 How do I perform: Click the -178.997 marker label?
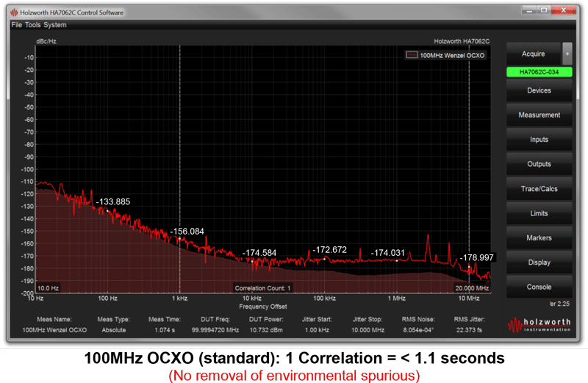476,258
